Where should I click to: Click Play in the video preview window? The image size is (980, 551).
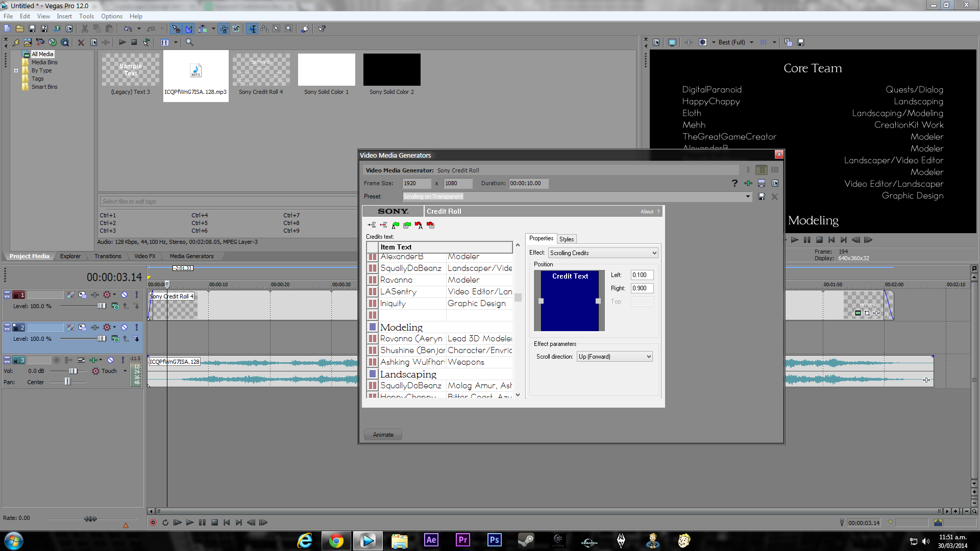click(795, 240)
